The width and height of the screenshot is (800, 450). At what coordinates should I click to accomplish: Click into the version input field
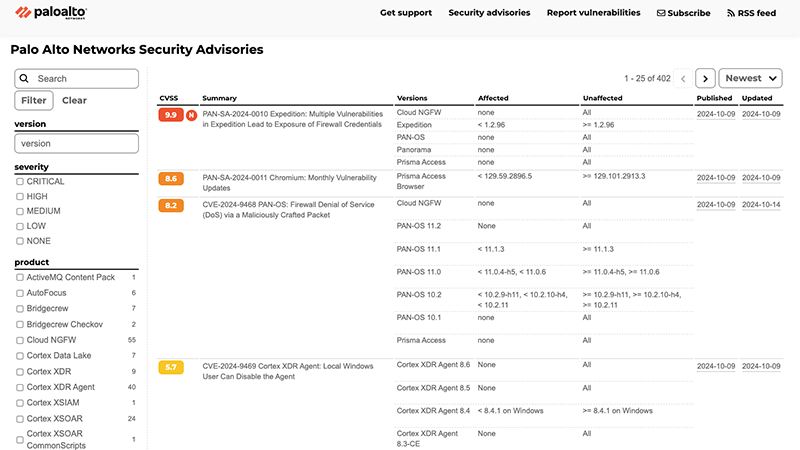point(77,143)
